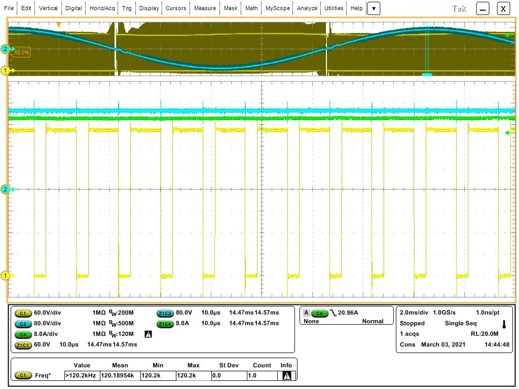Click the 50.0% zoom label in overview
Screen dimensions: 519x389
click(x=22, y=53)
